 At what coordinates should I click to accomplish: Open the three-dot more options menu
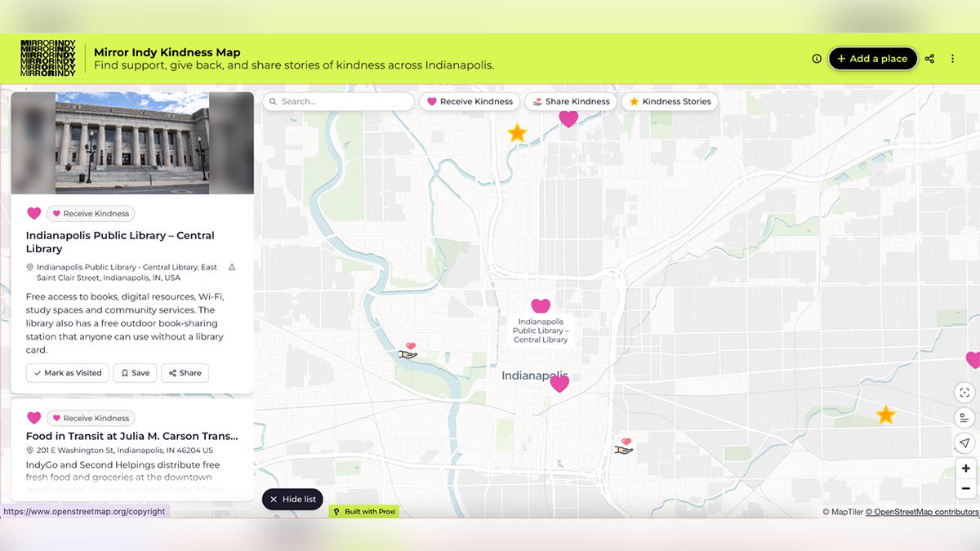952,59
